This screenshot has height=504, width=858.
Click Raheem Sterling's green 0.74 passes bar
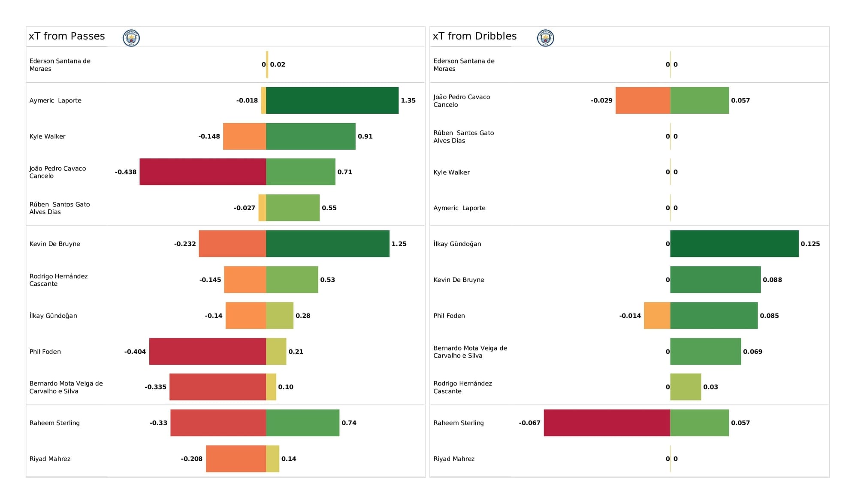pyautogui.click(x=302, y=423)
